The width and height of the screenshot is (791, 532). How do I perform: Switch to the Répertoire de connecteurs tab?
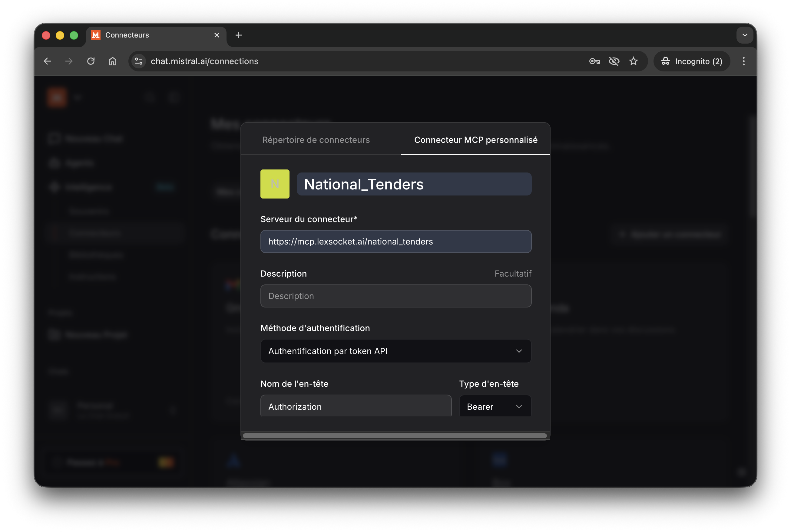pyautogui.click(x=316, y=140)
